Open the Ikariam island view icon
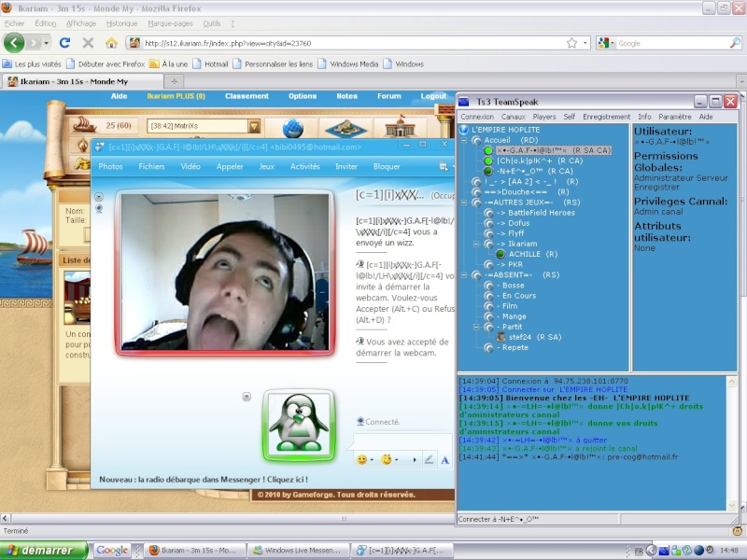Screen dimensions: 747x560 [346, 128]
